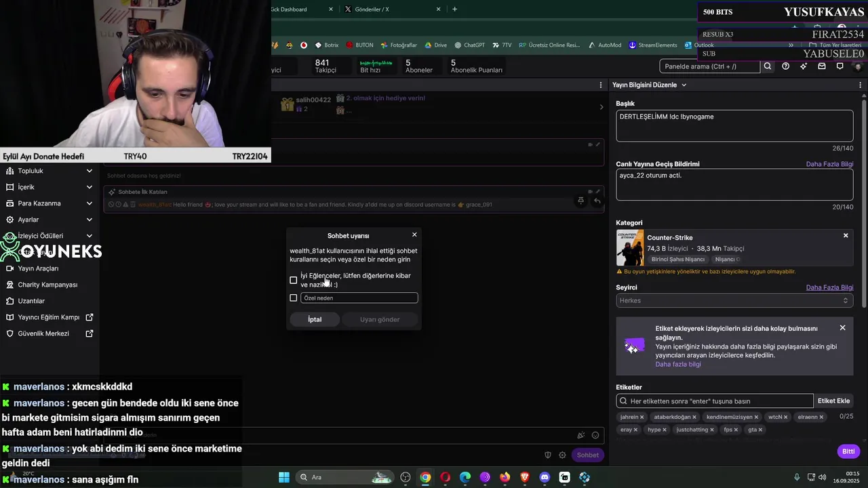
Task: Open Firefox from the taskbar
Action: pyautogui.click(x=505, y=477)
